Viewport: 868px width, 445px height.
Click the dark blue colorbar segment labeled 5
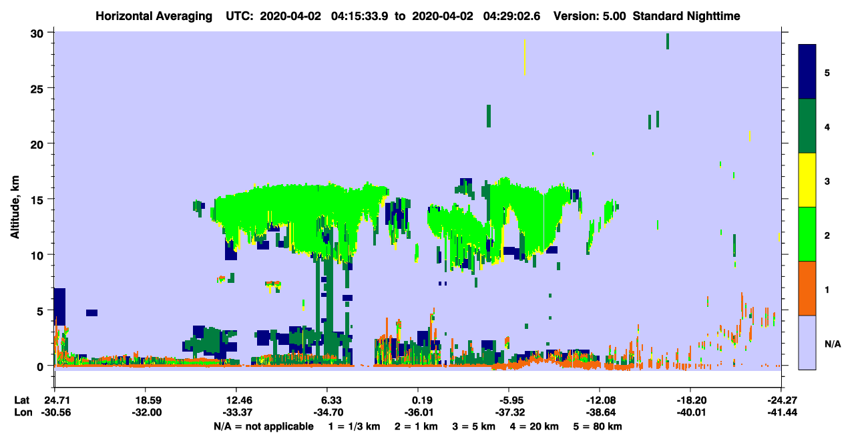[x=807, y=72]
